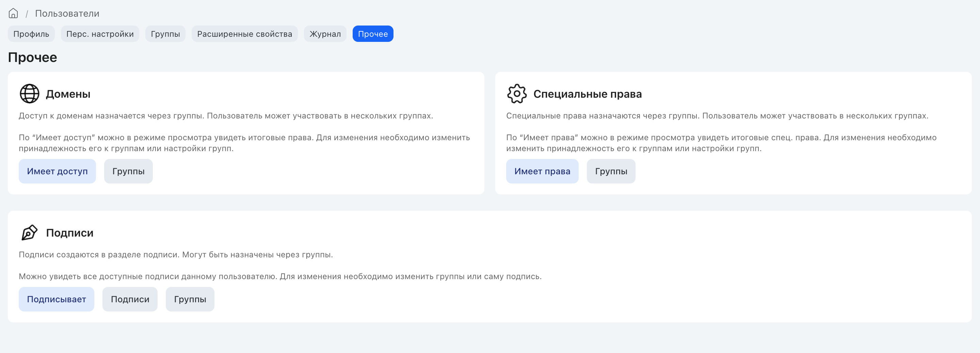Open Группы in the Подписи card
This screenshot has width=980, height=353.
(190, 299)
